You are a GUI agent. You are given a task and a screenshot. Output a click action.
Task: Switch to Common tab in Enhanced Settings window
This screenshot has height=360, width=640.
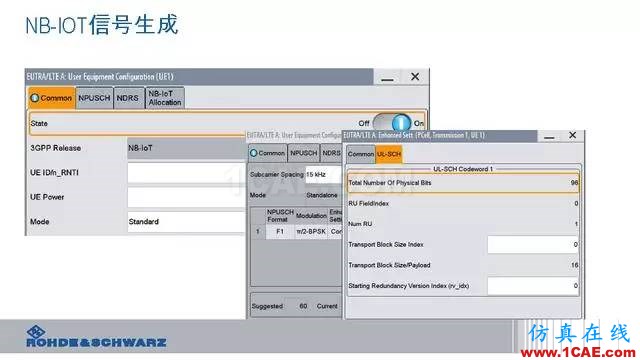tap(360, 154)
